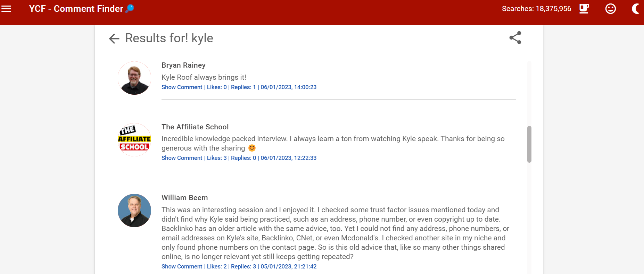This screenshot has width=644, height=274.
Task: Click Replies: 1 on Bryan Rainey's comment
Action: (x=243, y=87)
